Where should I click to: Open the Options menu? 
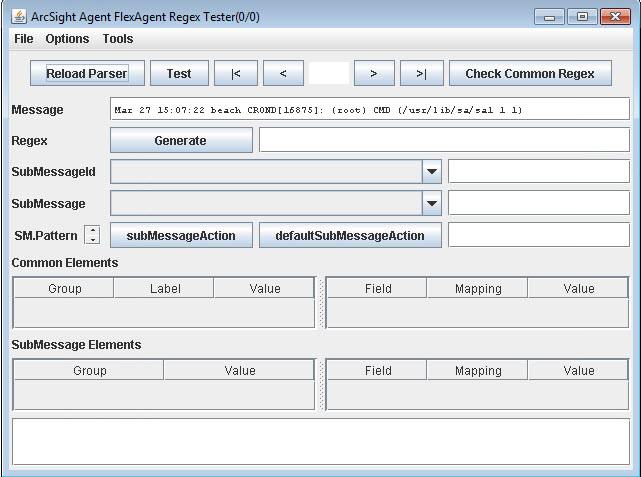67,39
